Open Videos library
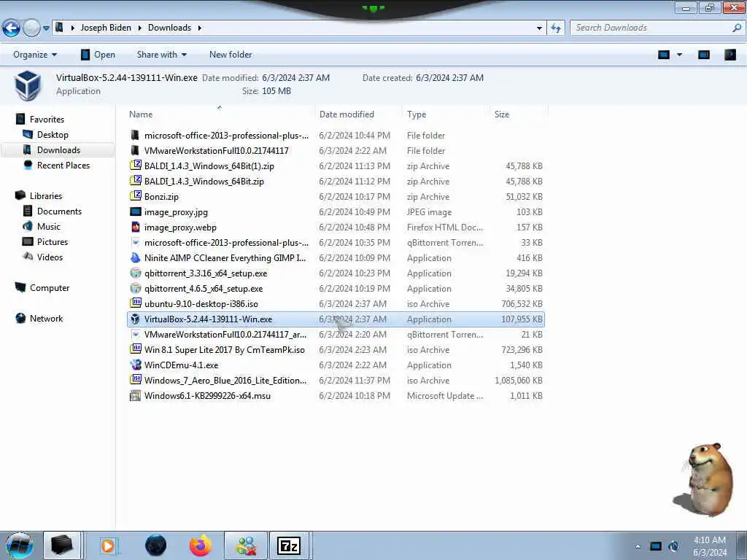Image resolution: width=747 pixels, height=560 pixels. (50, 257)
